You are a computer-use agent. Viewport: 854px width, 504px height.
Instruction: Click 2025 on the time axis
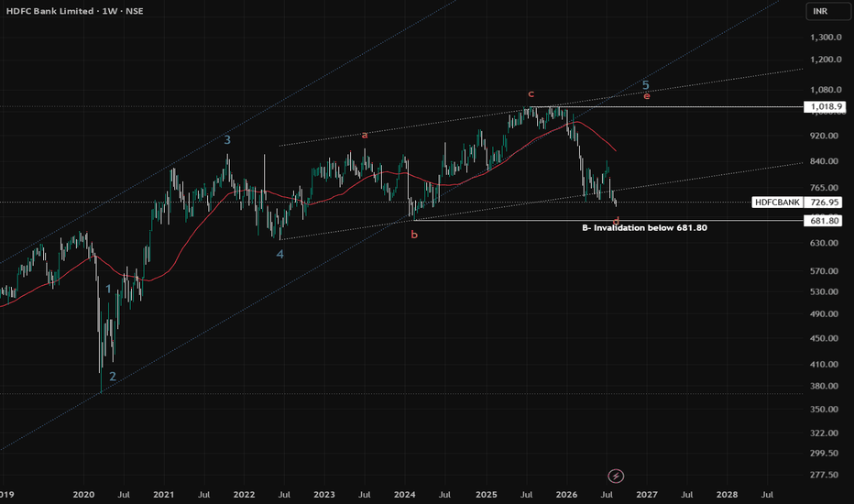click(x=486, y=495)
